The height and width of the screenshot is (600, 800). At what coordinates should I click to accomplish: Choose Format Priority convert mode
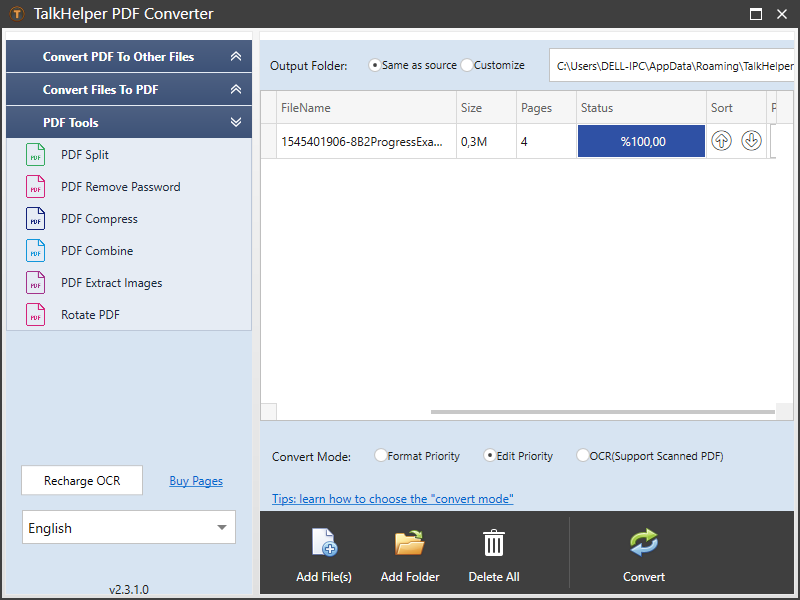380,456
